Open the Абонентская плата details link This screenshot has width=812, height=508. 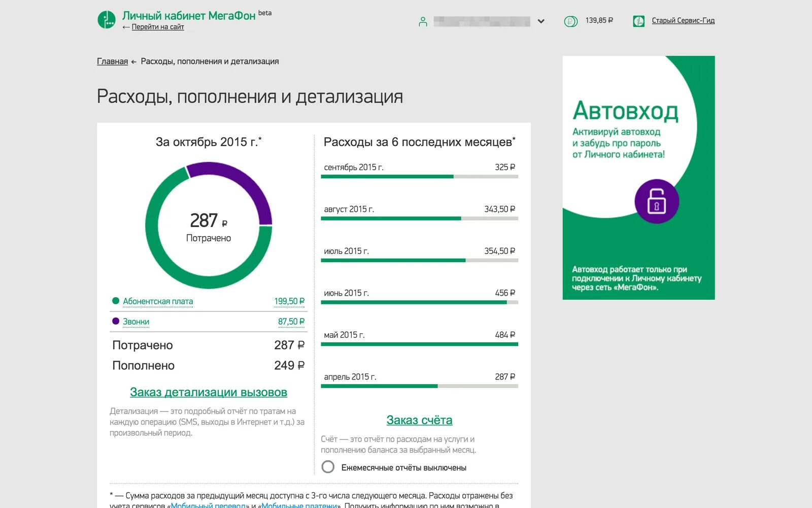click(x=158, y=301)
